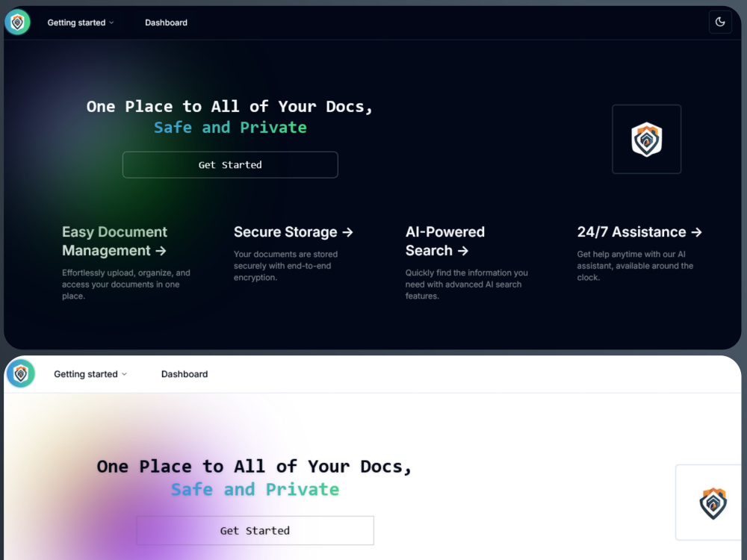Click the shield logo in light navbar
Image resolution: width=747 pixels, height=560 pixels.
20,374
